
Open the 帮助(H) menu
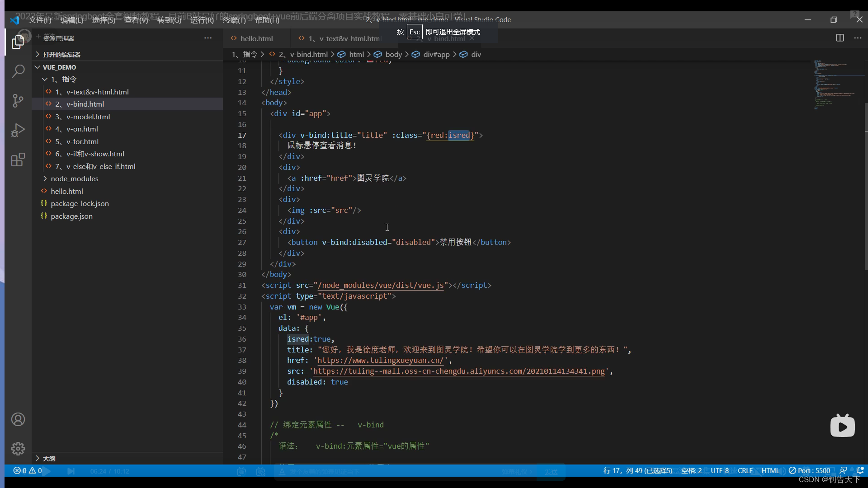coord(267,20)
